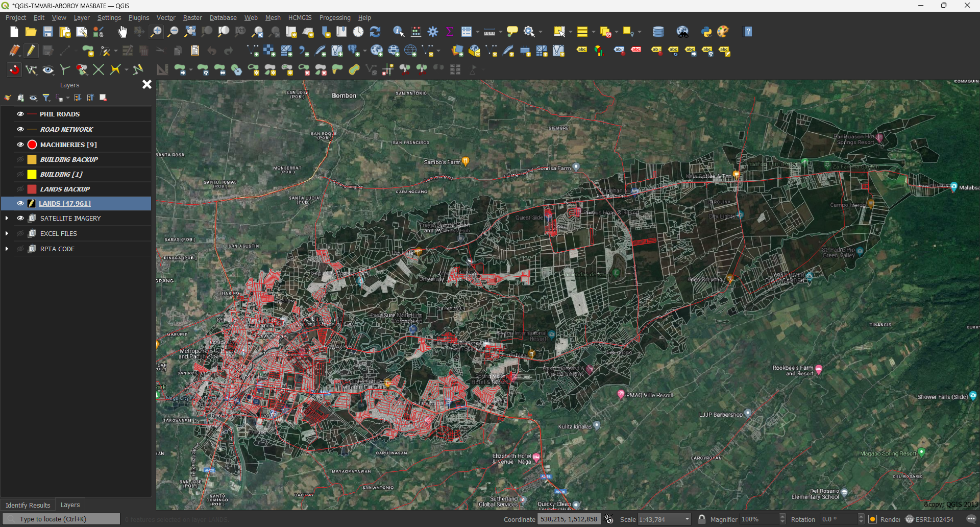Expand the RPTA CODE group

7,249
